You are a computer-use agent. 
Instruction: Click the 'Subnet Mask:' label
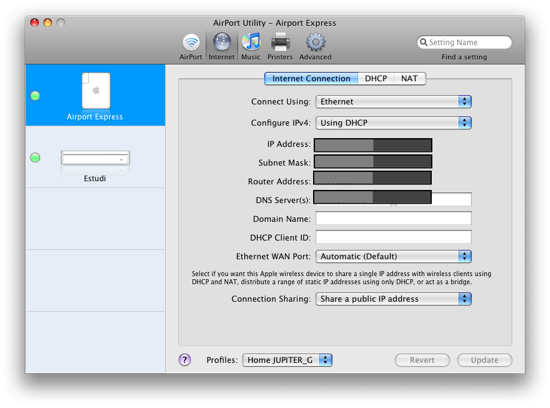pyautogui.click(x=284, y=163)
